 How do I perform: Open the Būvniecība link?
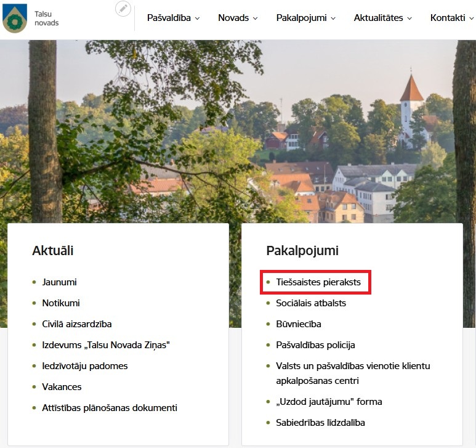299,324
